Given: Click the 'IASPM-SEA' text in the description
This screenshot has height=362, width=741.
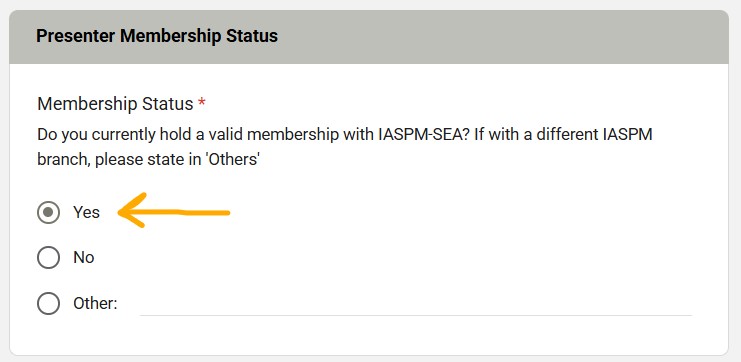Looking at the screenshot, I should point(424,135).
